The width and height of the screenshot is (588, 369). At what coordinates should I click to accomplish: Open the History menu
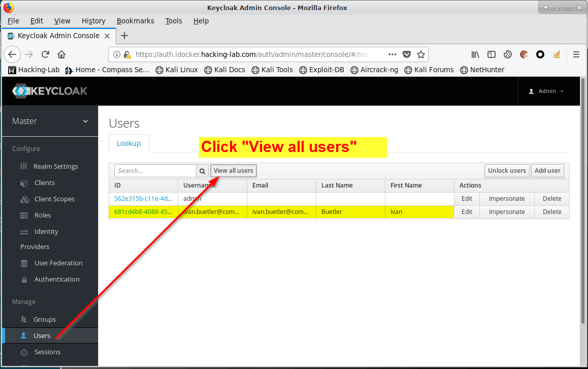(93, 21)
